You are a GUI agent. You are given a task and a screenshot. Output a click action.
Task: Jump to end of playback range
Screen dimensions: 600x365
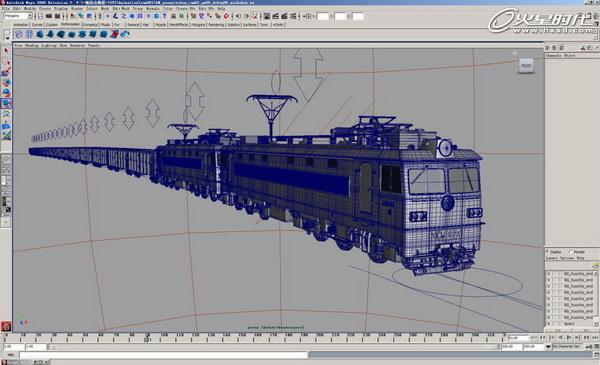pos(595,337)
